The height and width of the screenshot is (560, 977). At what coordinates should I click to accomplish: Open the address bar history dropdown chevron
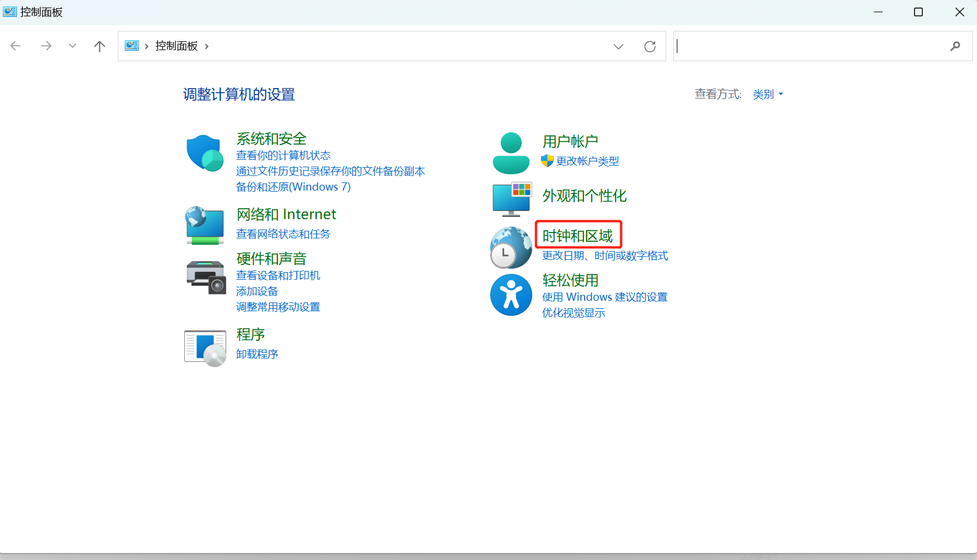coord(618,47)
